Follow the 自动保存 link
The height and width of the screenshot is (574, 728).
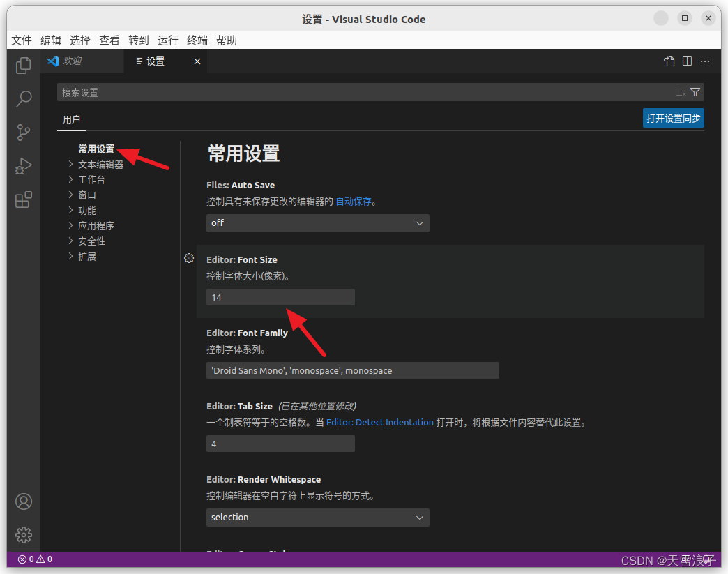coord(354,202)
